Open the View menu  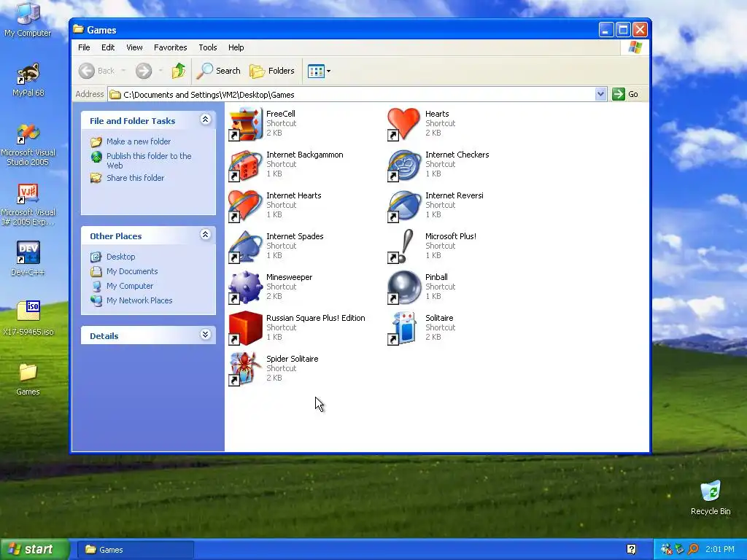[x=134, y=47]
